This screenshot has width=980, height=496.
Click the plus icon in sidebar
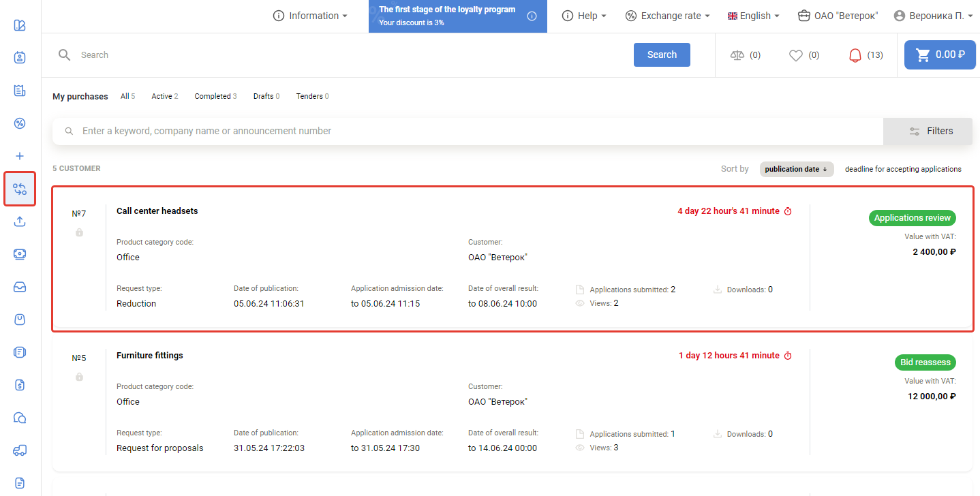[x=20, y=156]
